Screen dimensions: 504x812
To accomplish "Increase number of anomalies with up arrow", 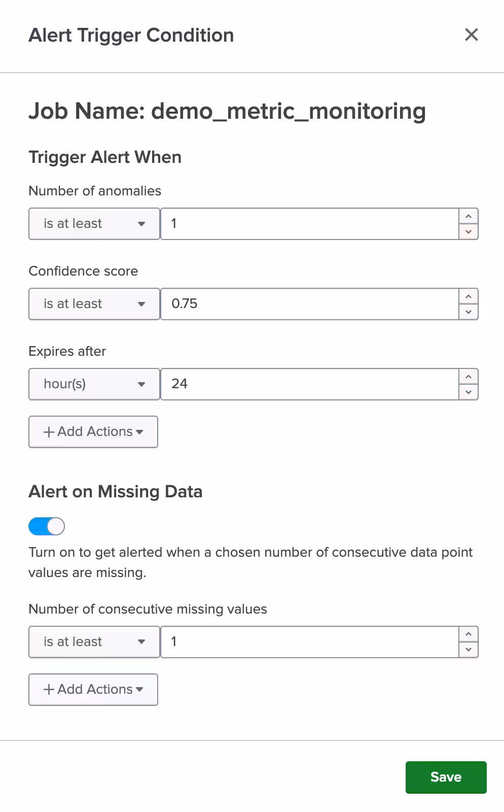I will [469, 217].
